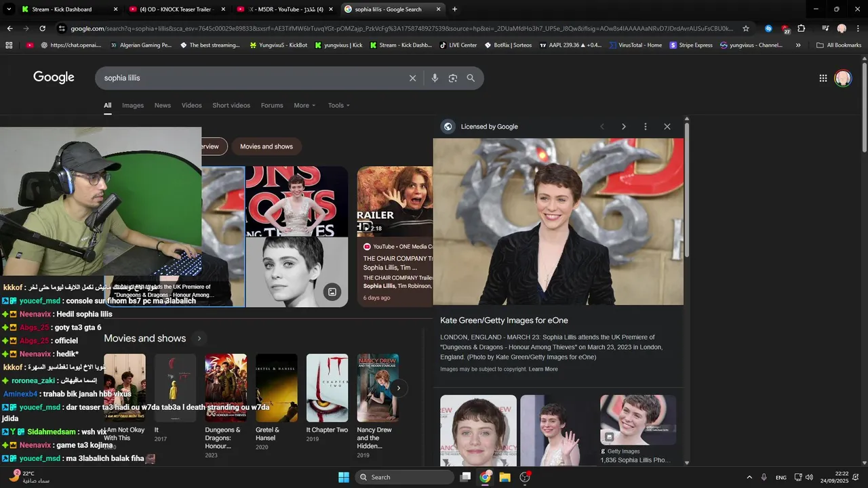
Task: Open the weather widget showing 22°C
Action: [x=31, y=477]
